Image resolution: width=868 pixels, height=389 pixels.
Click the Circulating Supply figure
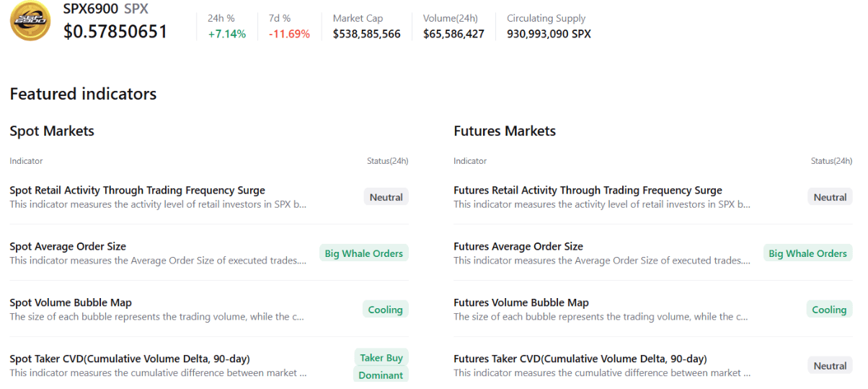549,34
